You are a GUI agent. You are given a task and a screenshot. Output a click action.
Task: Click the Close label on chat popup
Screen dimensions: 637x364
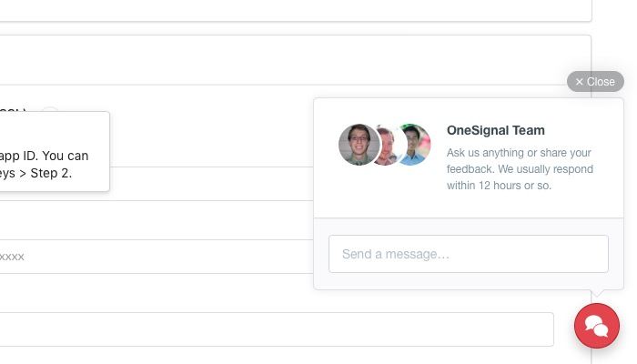[x=601, y=82]
